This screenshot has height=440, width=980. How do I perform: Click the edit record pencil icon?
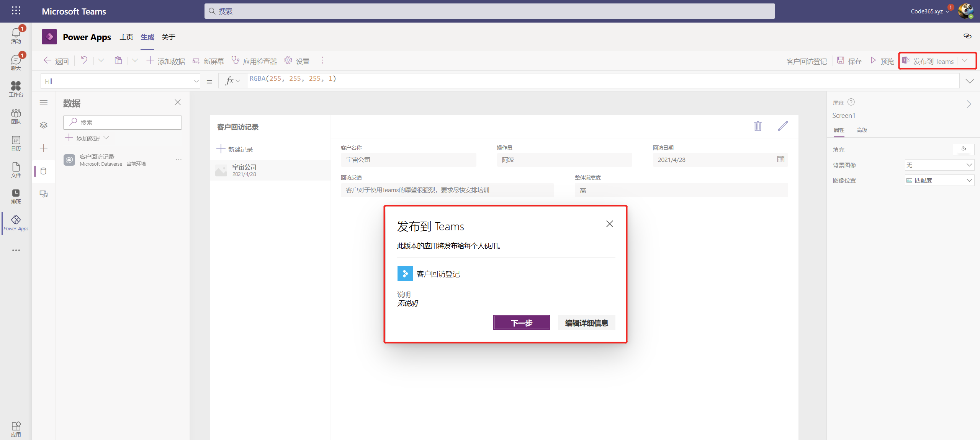(x=782, y=126)
